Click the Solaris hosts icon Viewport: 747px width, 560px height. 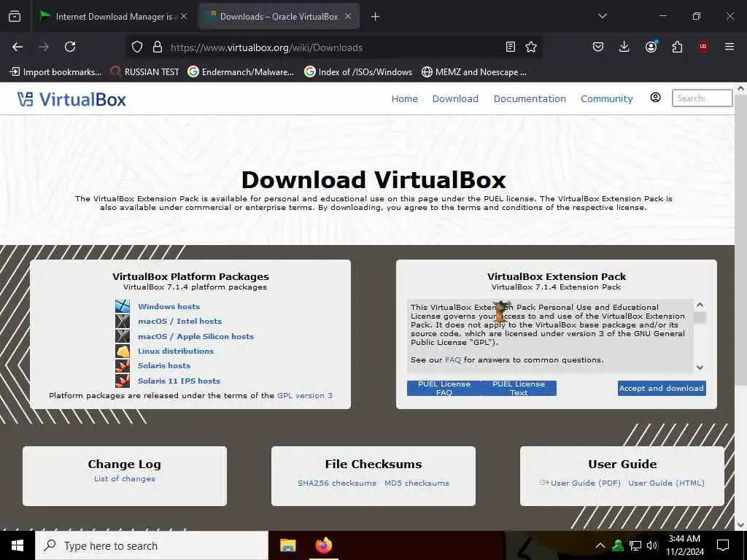[123, 366]
